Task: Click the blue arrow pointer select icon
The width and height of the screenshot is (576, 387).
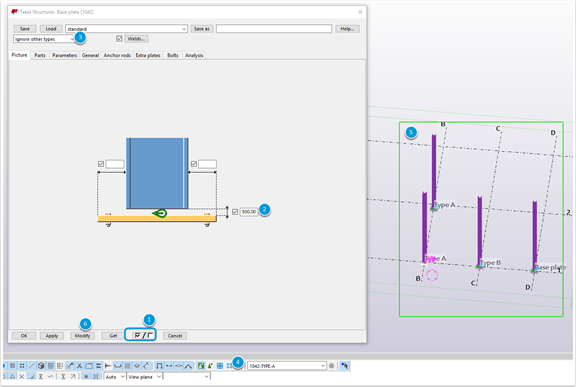Action: (344, 366)
